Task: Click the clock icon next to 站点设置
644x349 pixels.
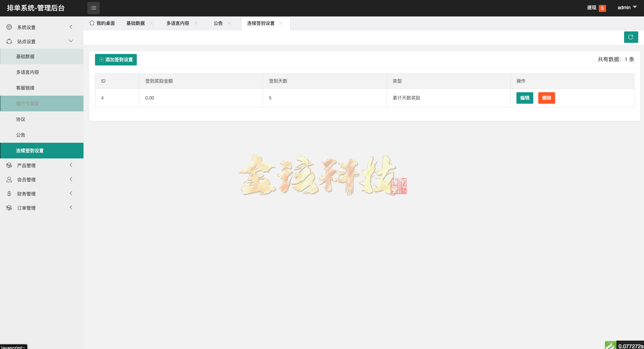Action: pos(9,41)
